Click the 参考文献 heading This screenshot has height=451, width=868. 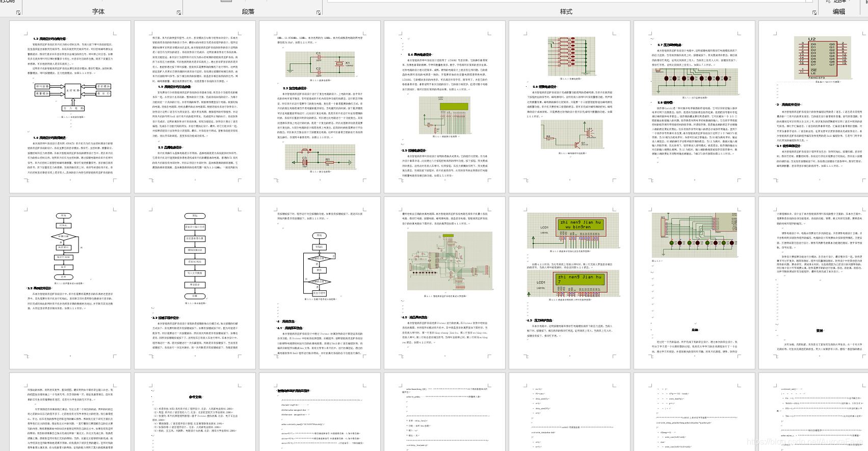click(195, 397)
